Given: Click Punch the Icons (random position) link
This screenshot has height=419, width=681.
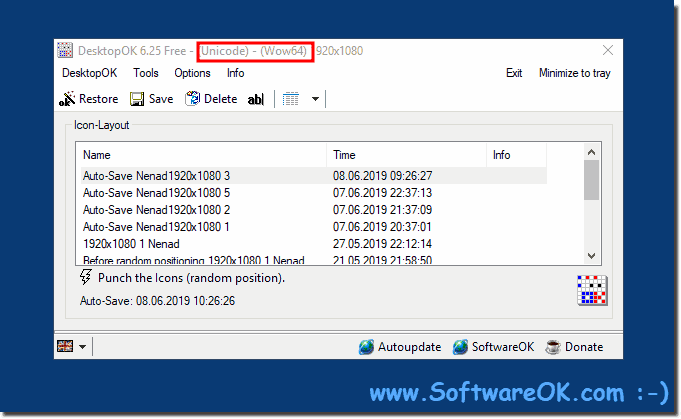Looking at the screenshot, I should pyautogui.click(x=192, y=278).
